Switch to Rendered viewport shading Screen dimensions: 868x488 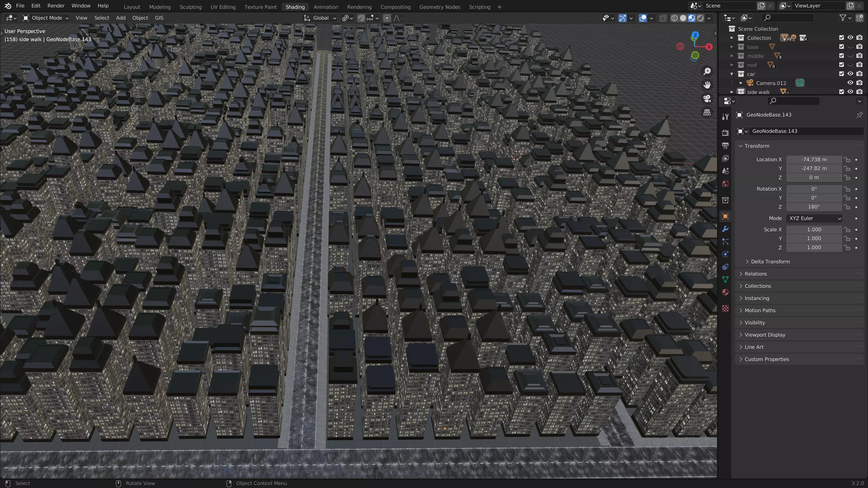pos(701,18)
